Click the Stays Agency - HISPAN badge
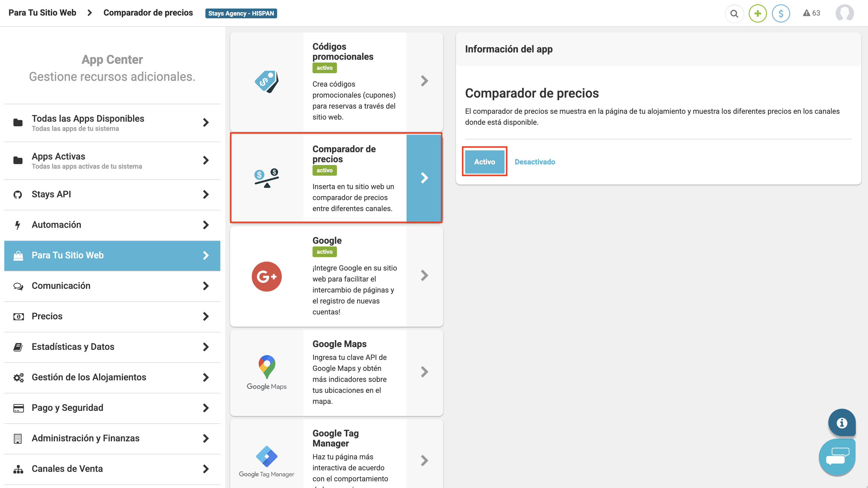 coord(241,13)
